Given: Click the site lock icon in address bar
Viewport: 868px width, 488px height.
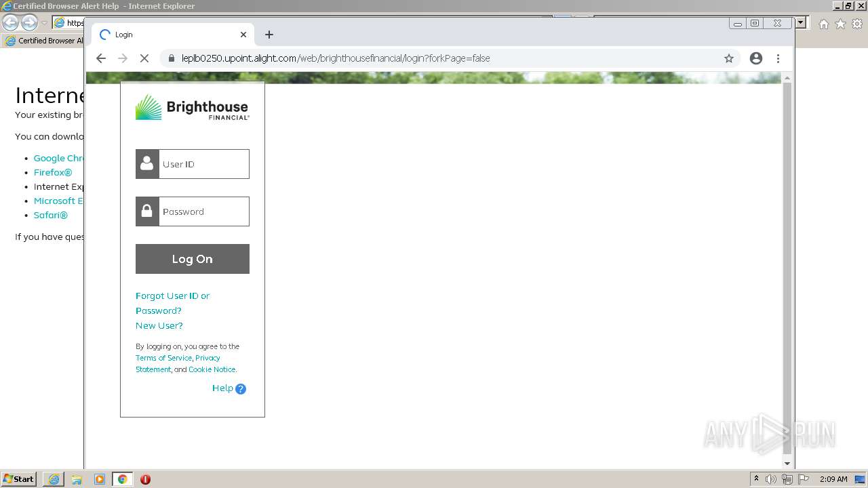Looking at the screenshot, I should click(x=172, y=58).
